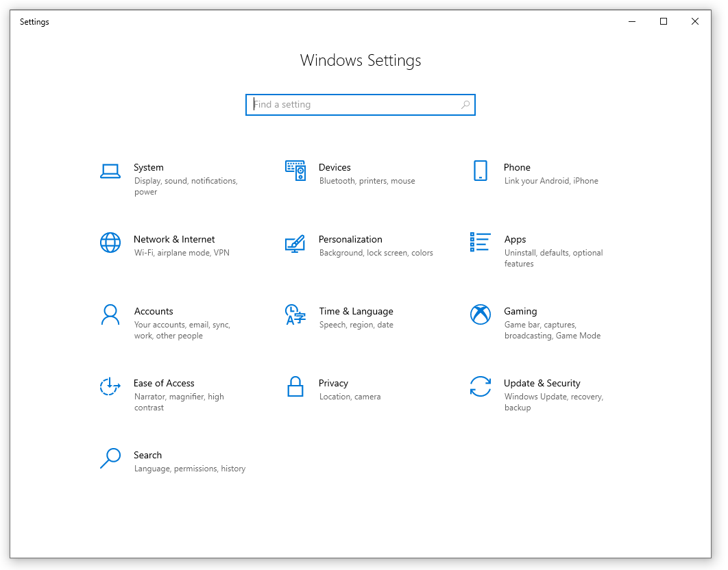Open the Update & Security heading link
The width and height of the screenshot is (728, 570).
pos(542,383)
